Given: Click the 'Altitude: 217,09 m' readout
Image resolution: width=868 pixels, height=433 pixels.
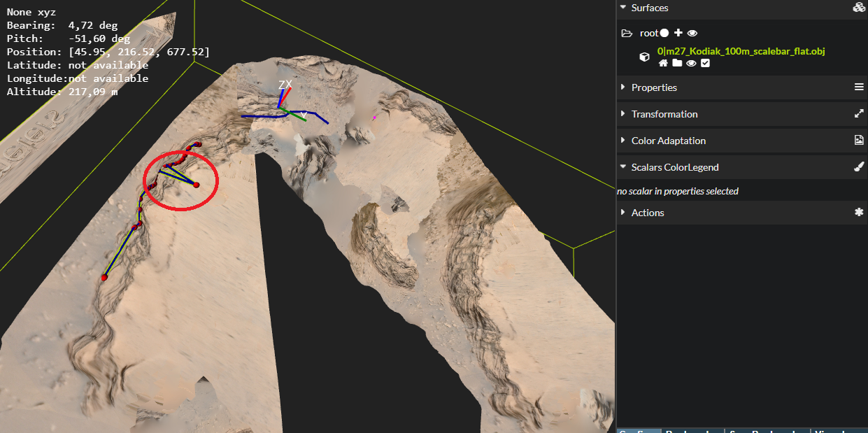Looking at the screenshot, I should pyautogui.click(x=62, y=92).
